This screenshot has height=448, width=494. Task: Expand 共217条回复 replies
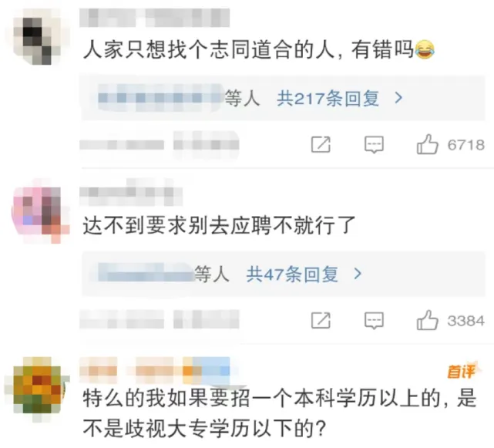coord(328,99)
